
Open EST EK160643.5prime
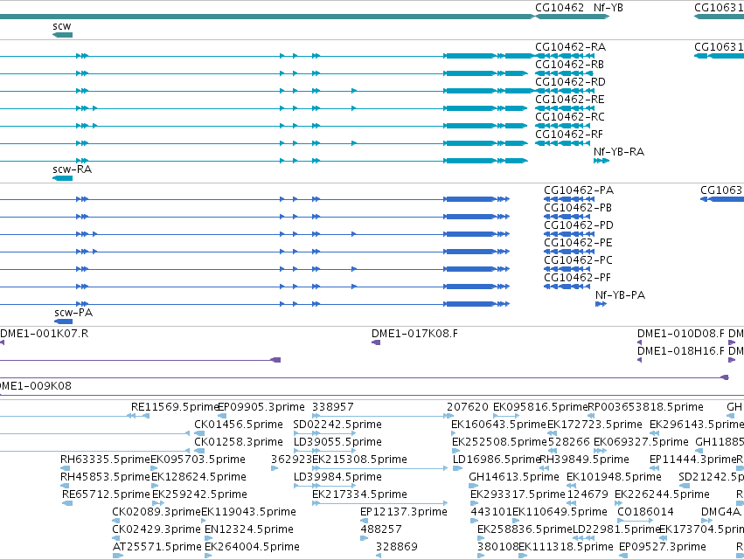click(x=498, y=425)
